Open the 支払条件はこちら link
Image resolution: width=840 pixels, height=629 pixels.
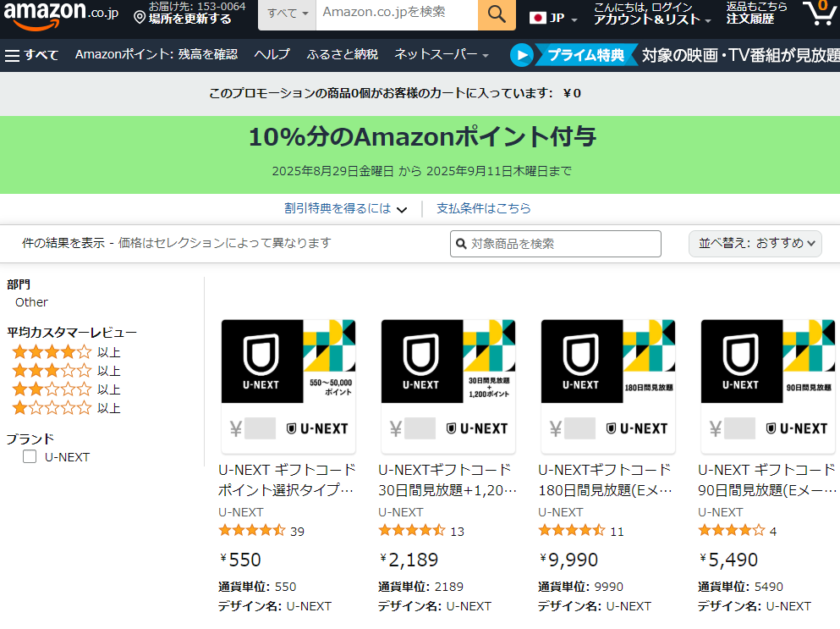[484, 208]
